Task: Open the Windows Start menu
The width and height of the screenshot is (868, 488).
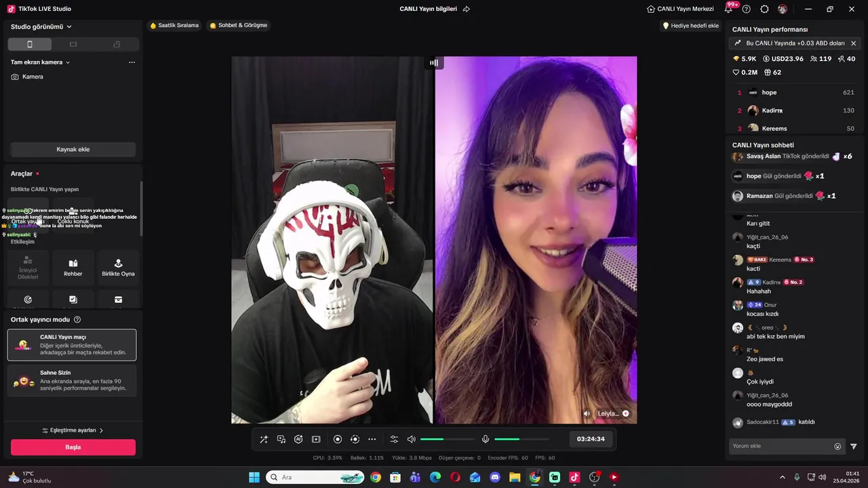Action: (x=254, y=477)
